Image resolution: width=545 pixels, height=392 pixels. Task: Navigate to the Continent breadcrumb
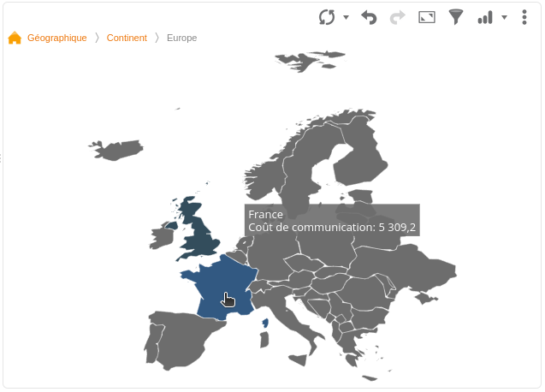(x=127, y=38)
